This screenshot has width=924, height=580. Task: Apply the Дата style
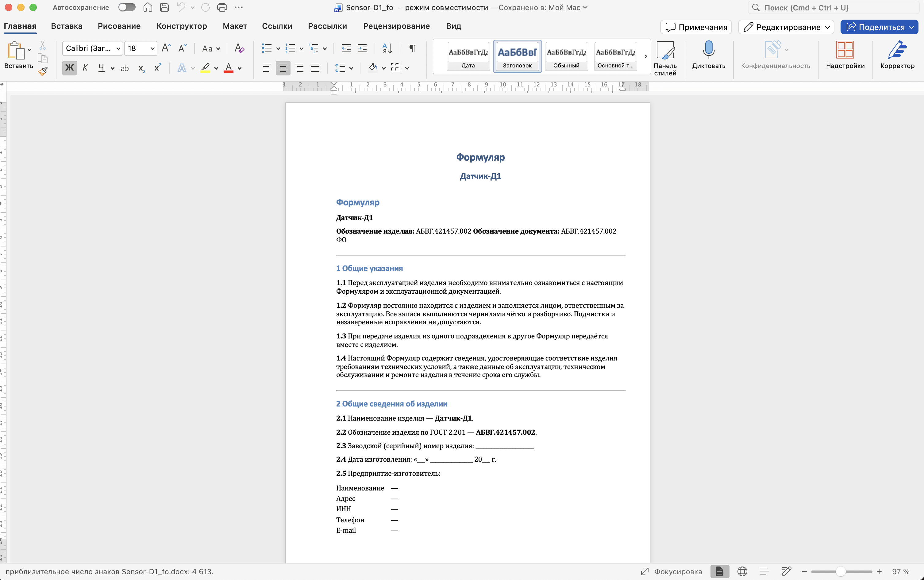coord(468,56)
